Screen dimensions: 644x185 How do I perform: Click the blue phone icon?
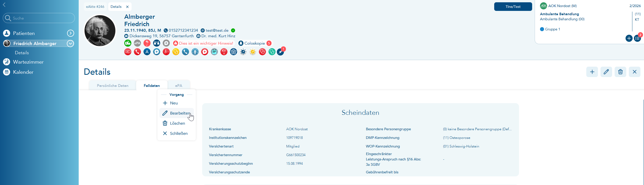pyautogui.click(x=185, y=52)
